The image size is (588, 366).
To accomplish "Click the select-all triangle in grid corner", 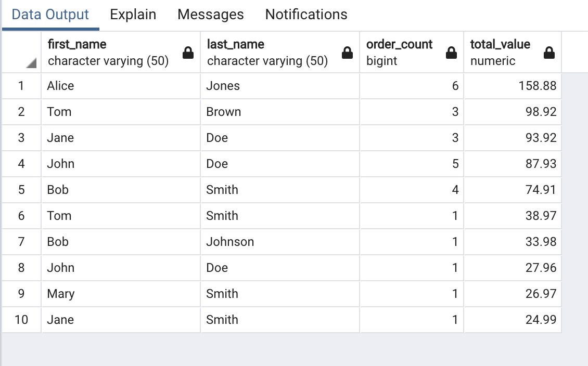I will coord(32,63).
